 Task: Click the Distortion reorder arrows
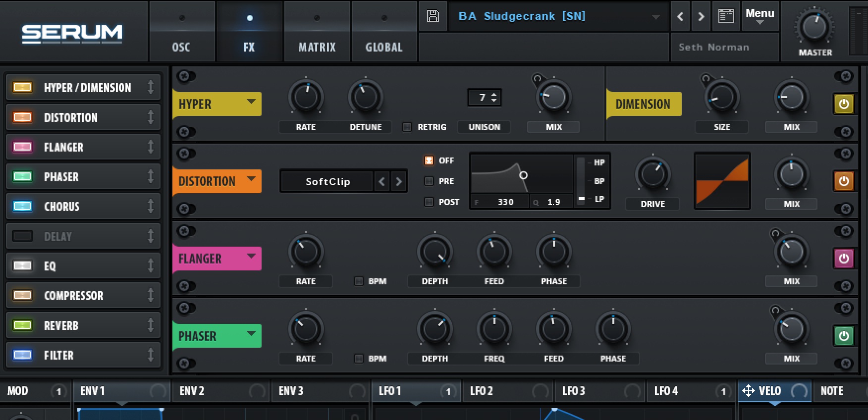click(x=151, y=117)
